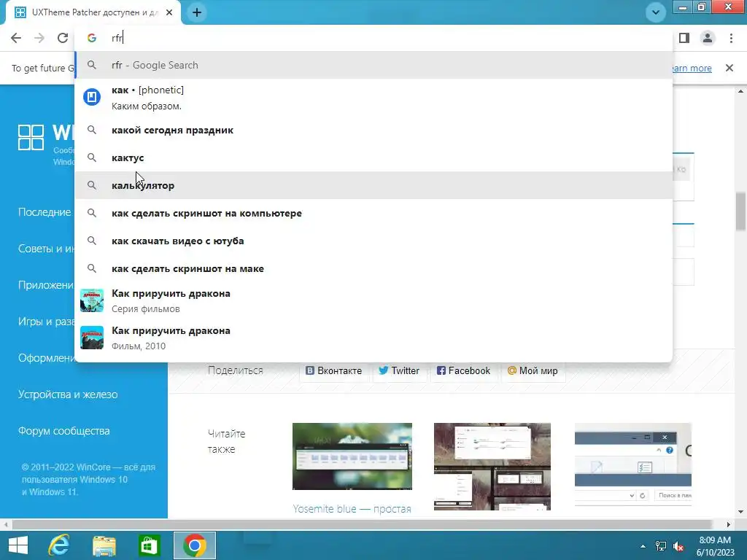Open the Yosemite blue theme thumbnail
Viewport: 747px width, 560px height.
click(352, 456)
